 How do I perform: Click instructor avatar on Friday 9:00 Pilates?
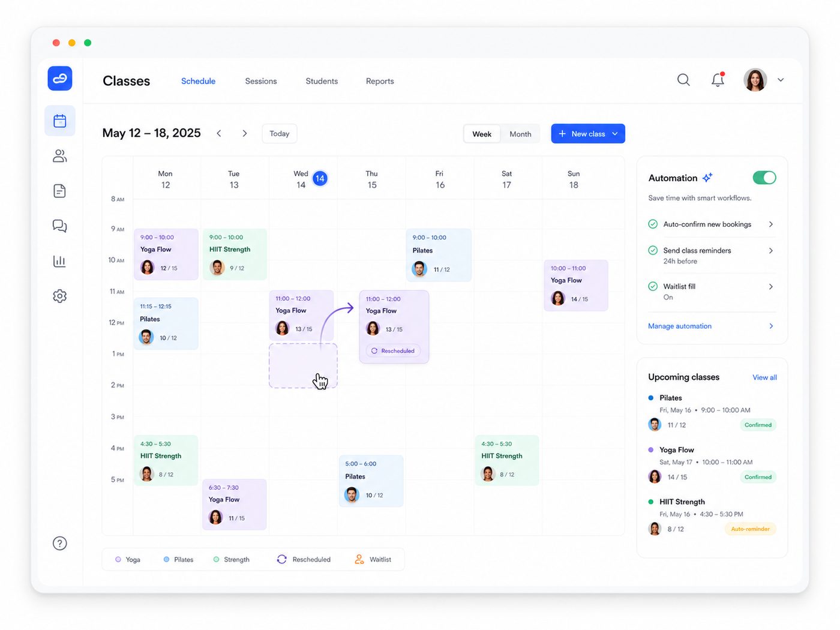419,269
